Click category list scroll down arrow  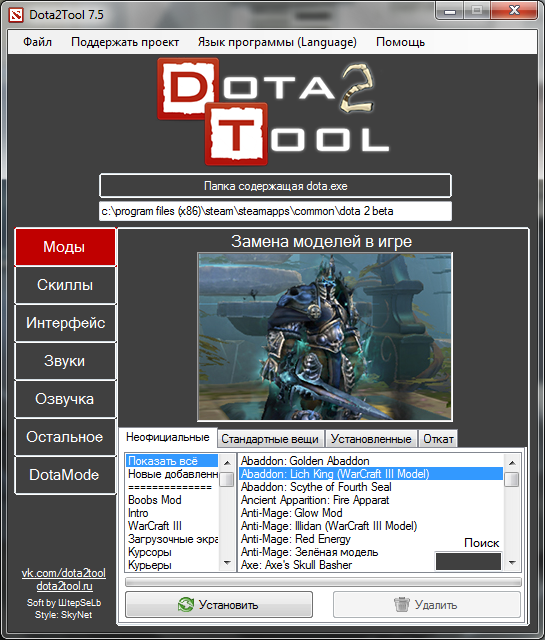pyautogui.click(x=227, y=563)
